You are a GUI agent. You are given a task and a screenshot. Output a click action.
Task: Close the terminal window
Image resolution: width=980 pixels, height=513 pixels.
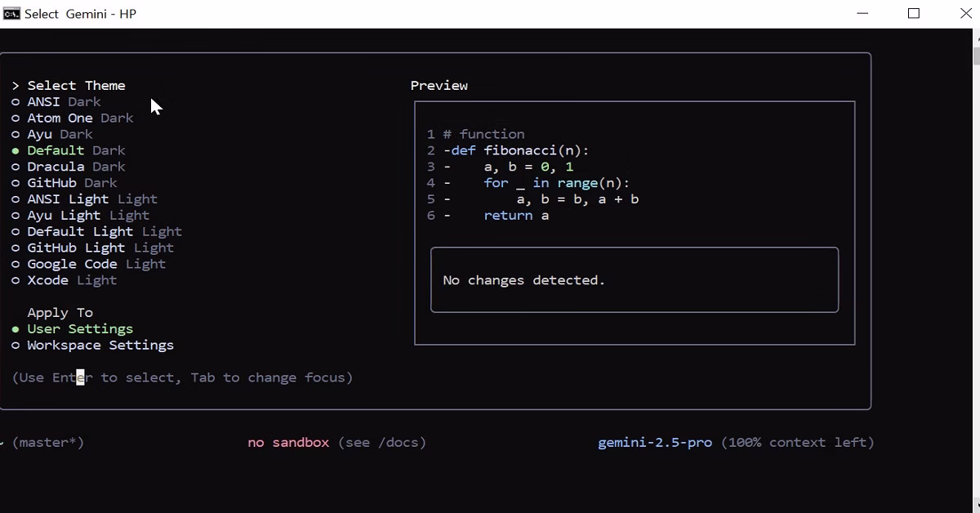point(964,14)
